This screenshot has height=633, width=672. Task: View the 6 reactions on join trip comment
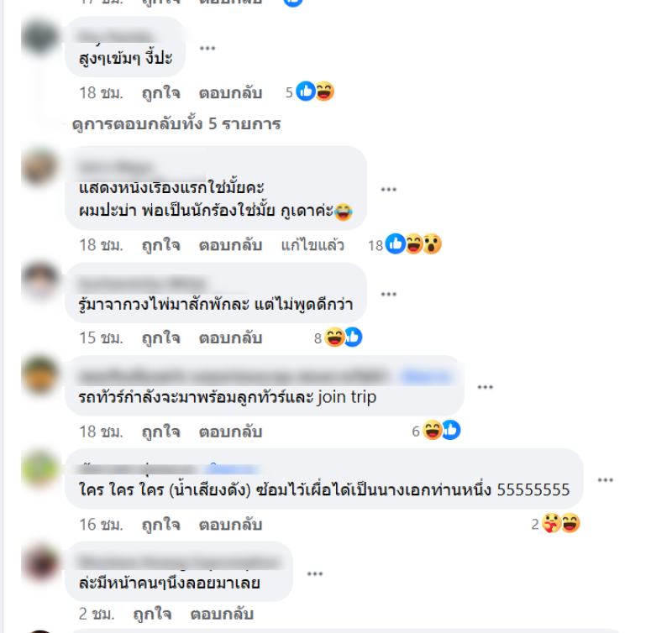[436, 431]
